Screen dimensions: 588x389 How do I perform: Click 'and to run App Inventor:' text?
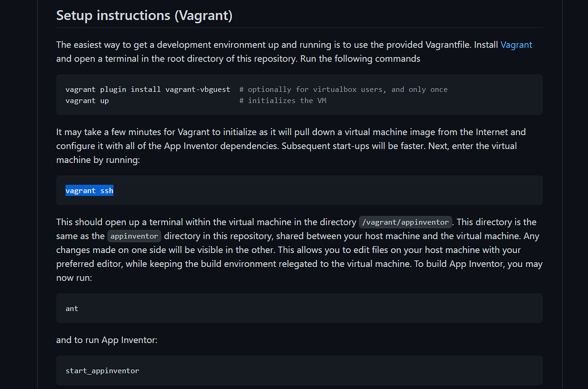pos(107,340)
